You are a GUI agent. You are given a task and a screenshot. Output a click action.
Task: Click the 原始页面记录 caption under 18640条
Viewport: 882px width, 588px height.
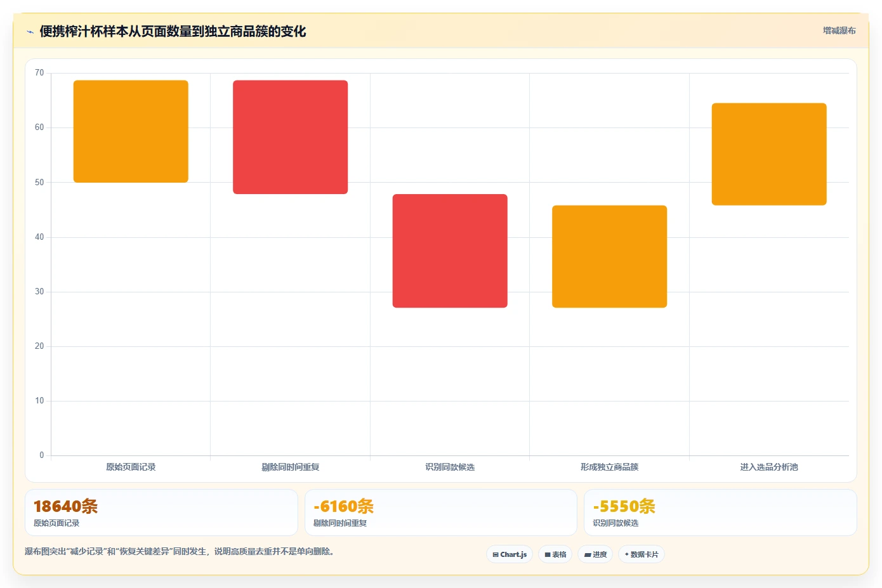point(56,523)
